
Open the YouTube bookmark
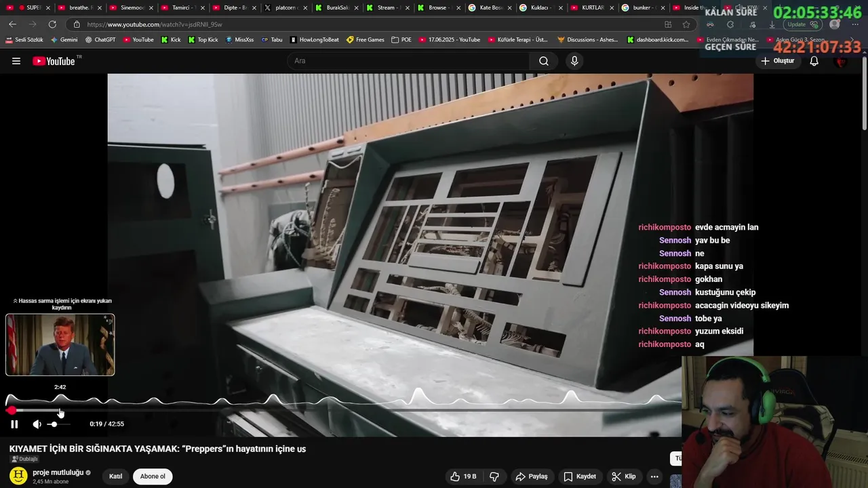pyautogui.click(x=138, y=40)
